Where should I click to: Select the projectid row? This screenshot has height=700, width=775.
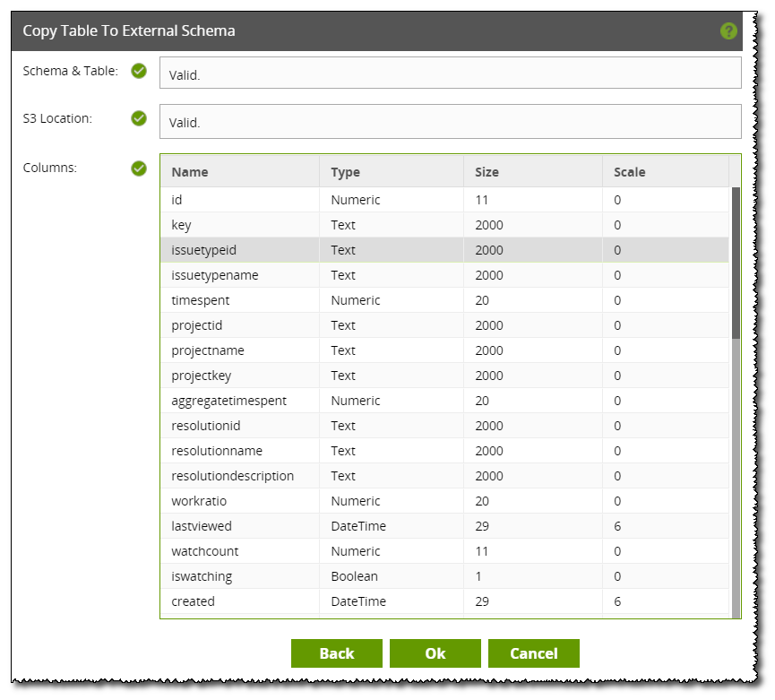pyautogui.click(x=444, y=325)
